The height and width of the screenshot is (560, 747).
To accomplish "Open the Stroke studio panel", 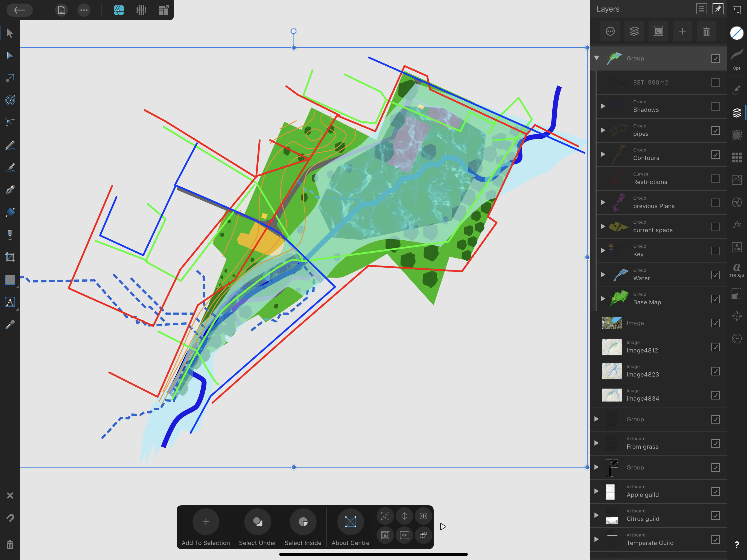I will [x=737, y=55].
